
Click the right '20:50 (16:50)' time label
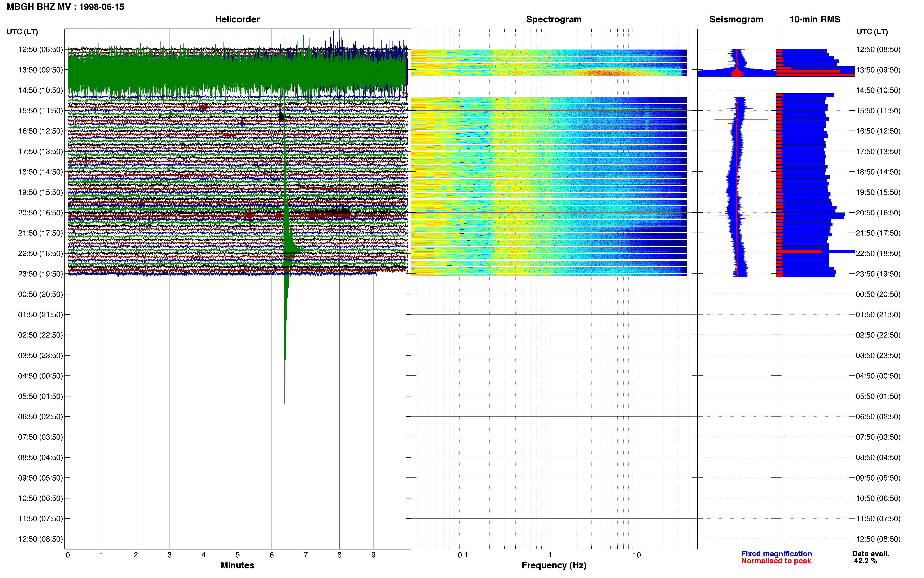[x=878, y=212]
